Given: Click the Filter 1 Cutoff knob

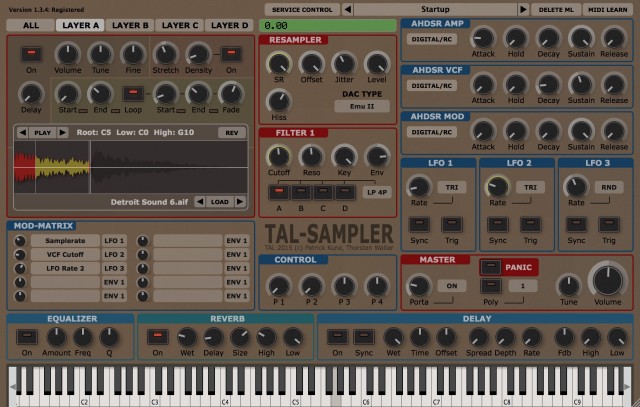Looking at the screenshot, I should (277, 157).
